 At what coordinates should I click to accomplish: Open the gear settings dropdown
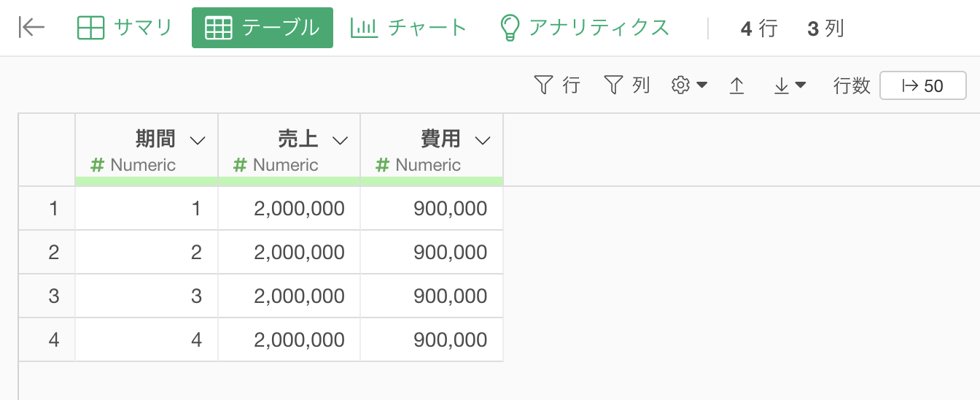(689, 85)
